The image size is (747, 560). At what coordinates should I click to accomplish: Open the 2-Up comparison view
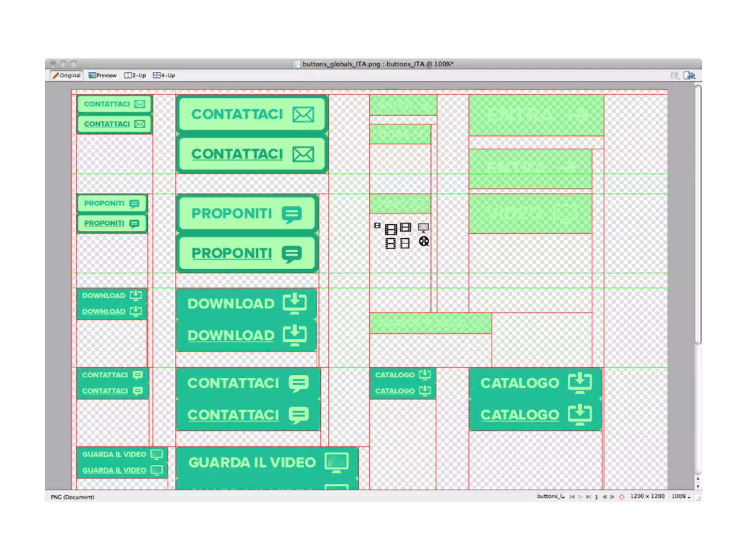(135, 75)
